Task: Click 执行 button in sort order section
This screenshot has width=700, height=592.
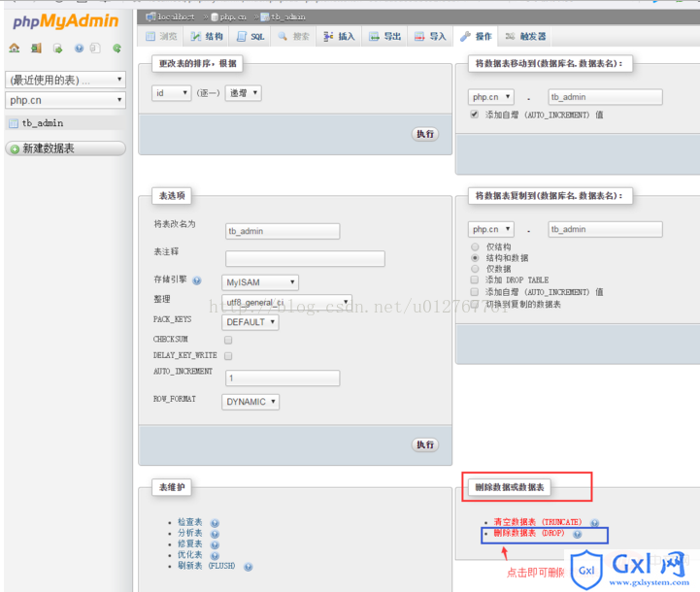Action: tap(425, 134)
